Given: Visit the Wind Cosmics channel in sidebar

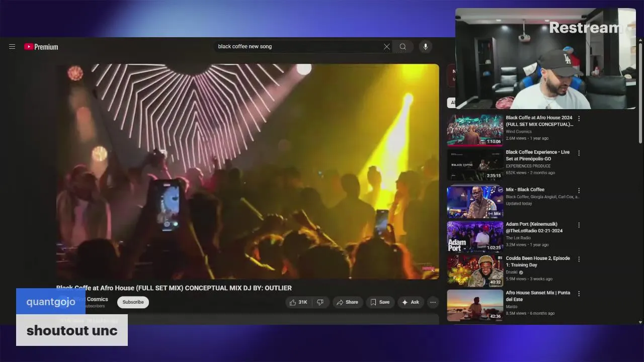Looking at the screenshot, I should (518, 132).
